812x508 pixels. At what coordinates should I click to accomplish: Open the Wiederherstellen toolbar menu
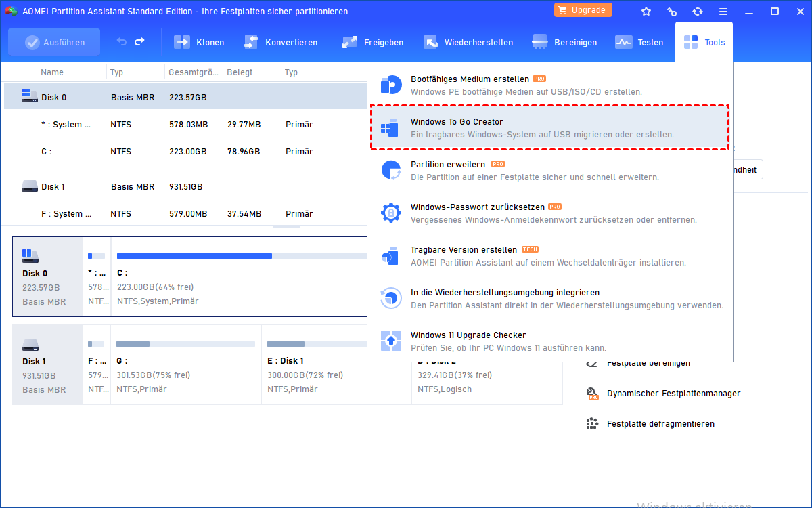click(x=468, y=42)
